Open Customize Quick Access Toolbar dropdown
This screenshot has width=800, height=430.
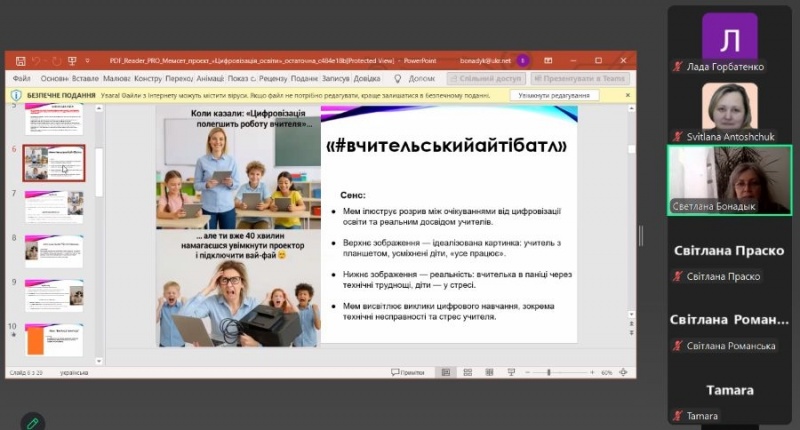click(x=87, y=61)
